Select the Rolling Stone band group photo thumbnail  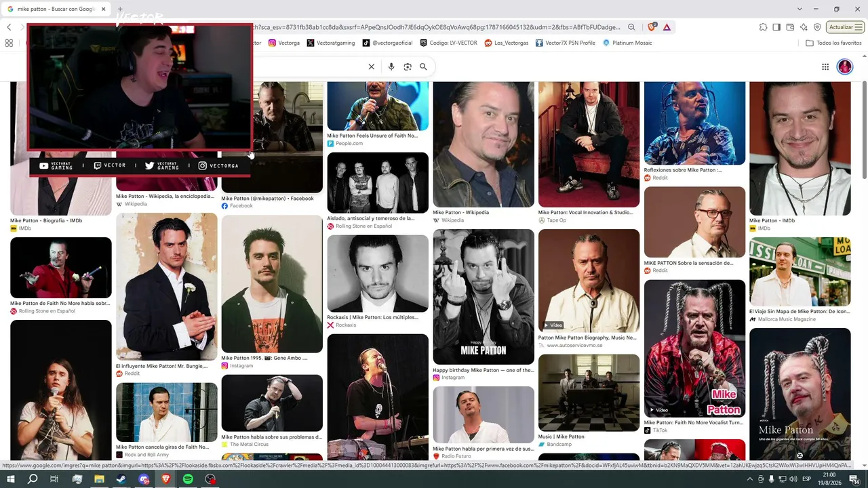[378, 182]
